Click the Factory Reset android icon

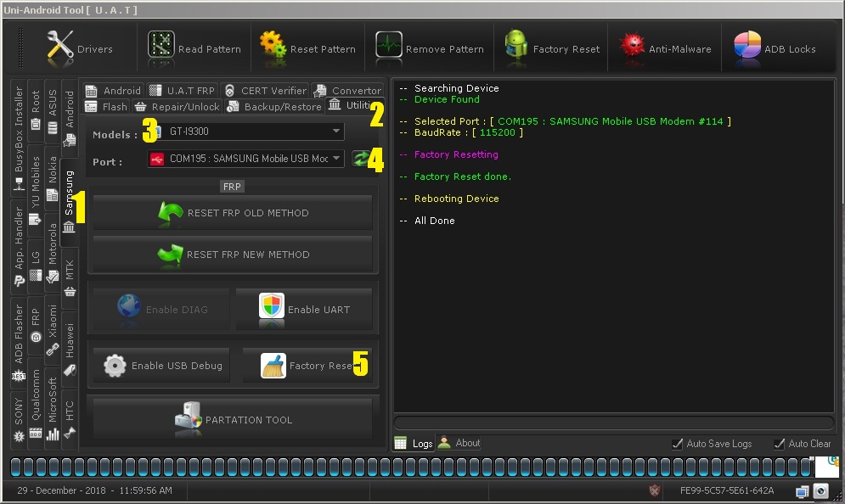(515, 44)
